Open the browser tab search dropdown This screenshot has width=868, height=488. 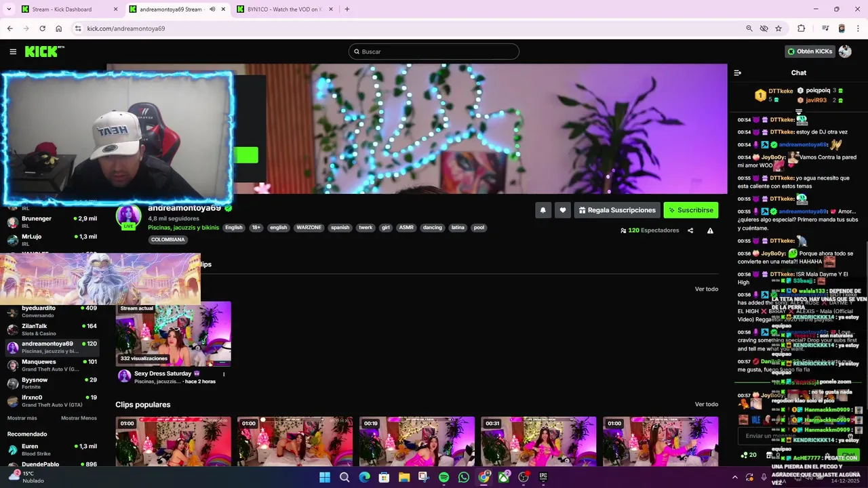pos(9,9)
